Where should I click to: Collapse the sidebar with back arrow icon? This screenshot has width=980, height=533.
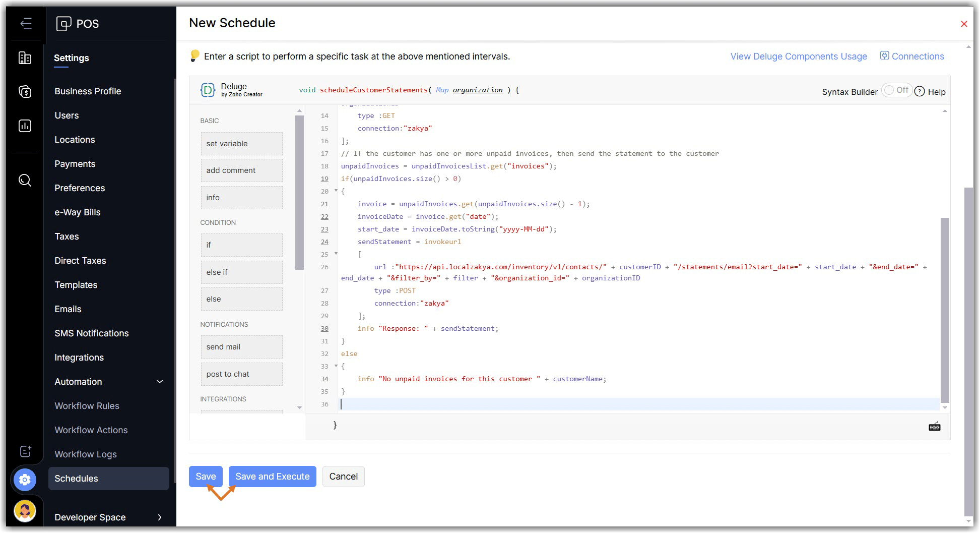26,24
